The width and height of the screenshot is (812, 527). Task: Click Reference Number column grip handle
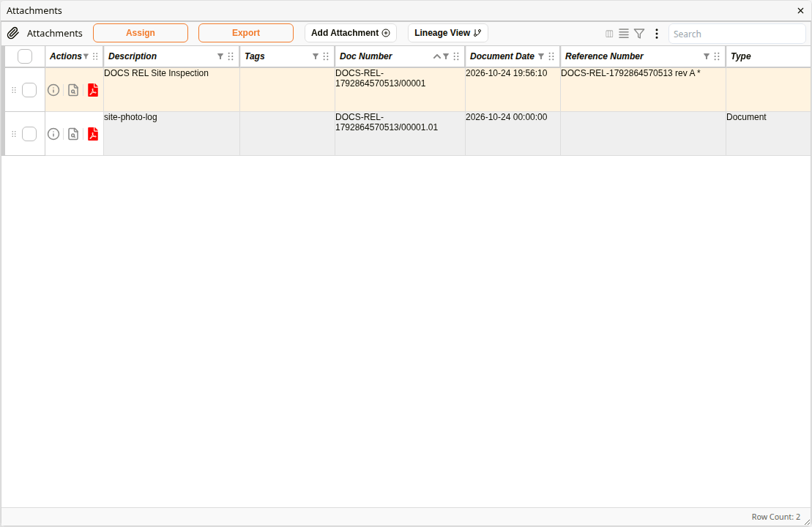pyautogui.click(x=717, y=56)
